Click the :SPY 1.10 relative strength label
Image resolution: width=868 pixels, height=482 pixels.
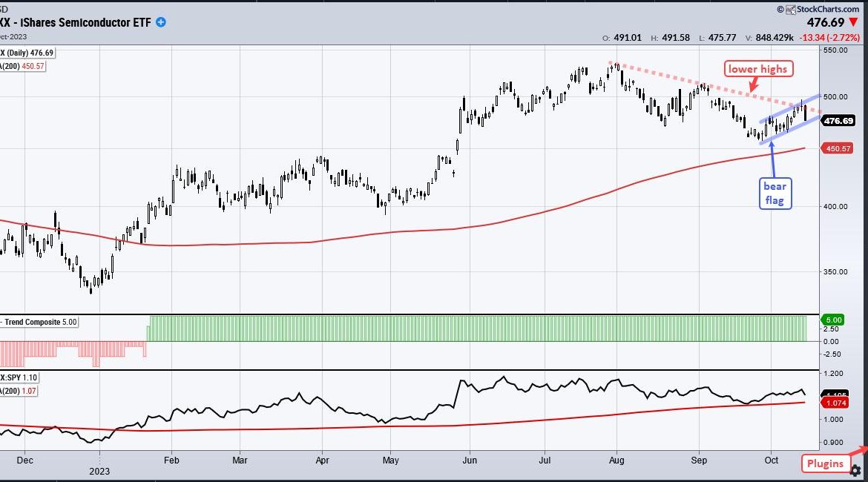19,377
